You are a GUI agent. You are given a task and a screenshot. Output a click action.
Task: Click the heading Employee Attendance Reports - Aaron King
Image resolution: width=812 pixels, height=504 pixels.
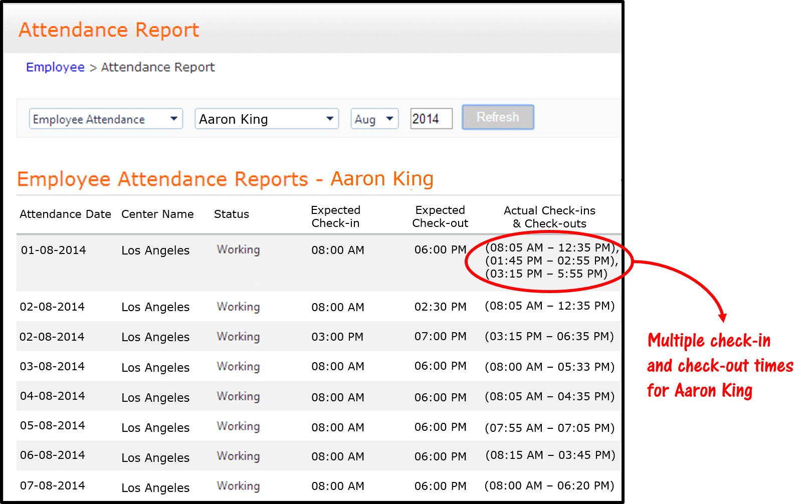click(225, 179)
